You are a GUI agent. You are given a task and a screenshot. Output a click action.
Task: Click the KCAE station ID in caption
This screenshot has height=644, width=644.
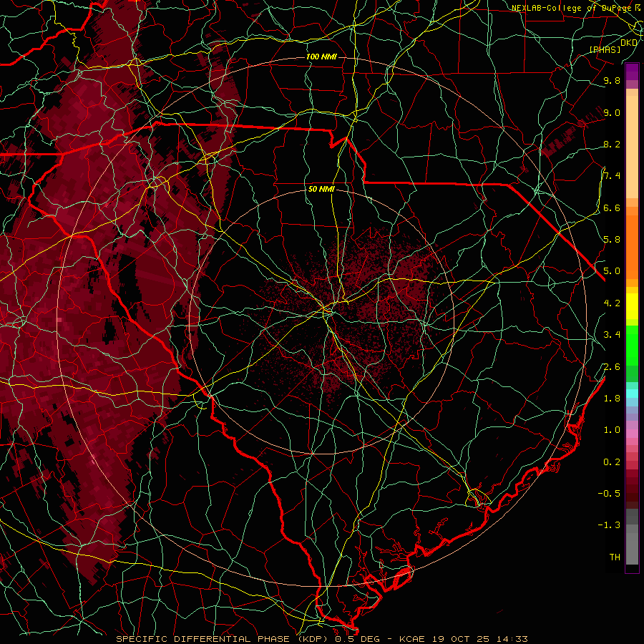[x=414, y=639]
